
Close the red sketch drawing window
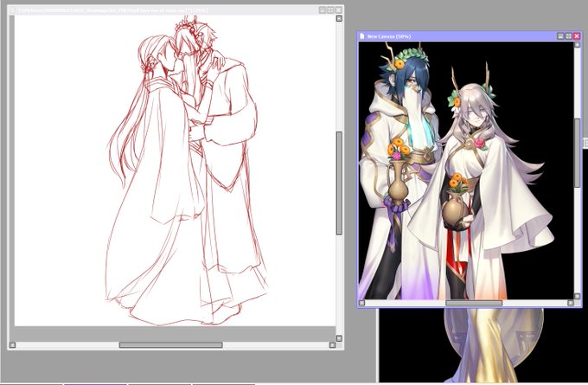pos(338,10)
